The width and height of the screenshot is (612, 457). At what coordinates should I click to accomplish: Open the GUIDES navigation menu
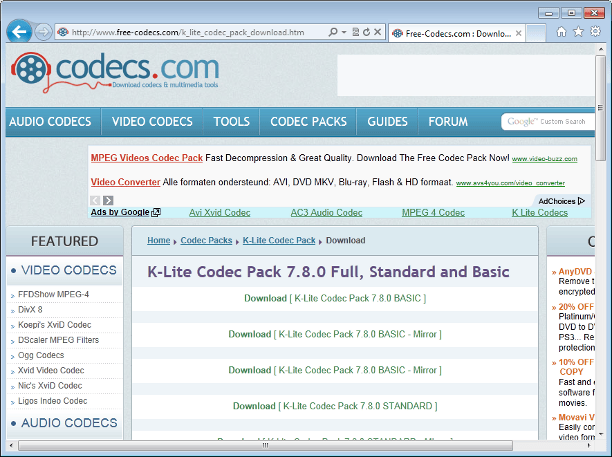(387, 122)
